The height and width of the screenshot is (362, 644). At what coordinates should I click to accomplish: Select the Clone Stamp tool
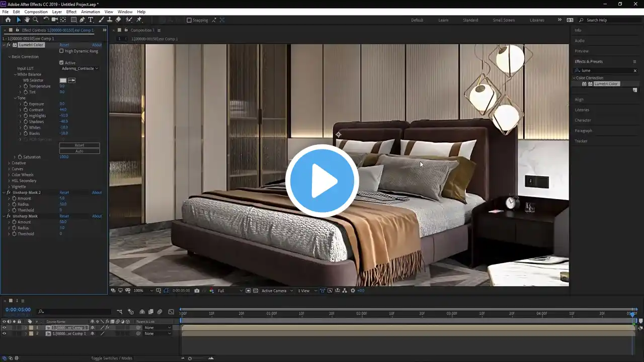(x=109, y=20)
